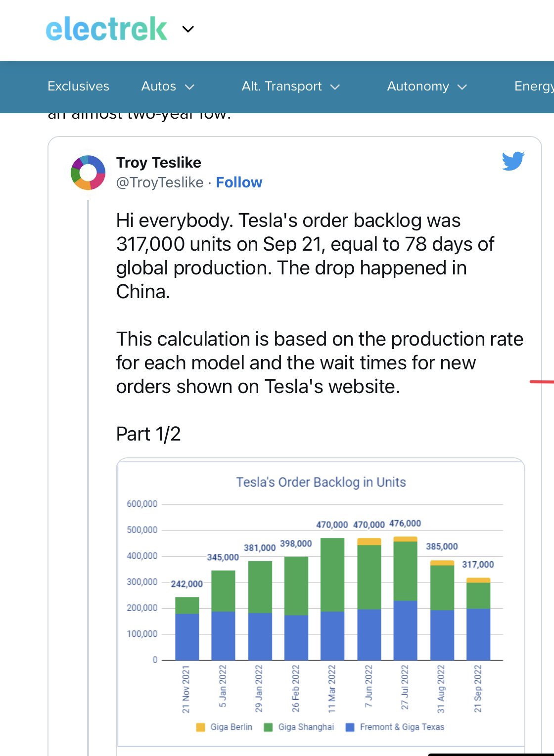
Task: Click the blue Fremont & Giga Texas legend square
Action: 350,727
